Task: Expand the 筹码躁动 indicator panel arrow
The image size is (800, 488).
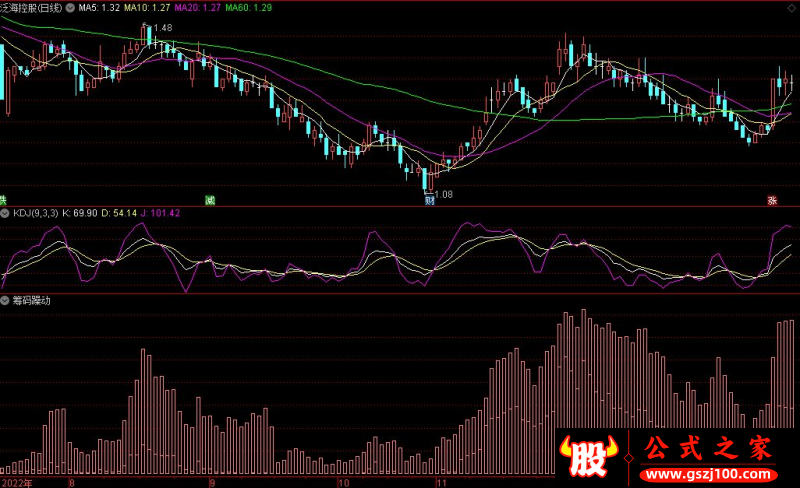Action: (x=6, y=299)
